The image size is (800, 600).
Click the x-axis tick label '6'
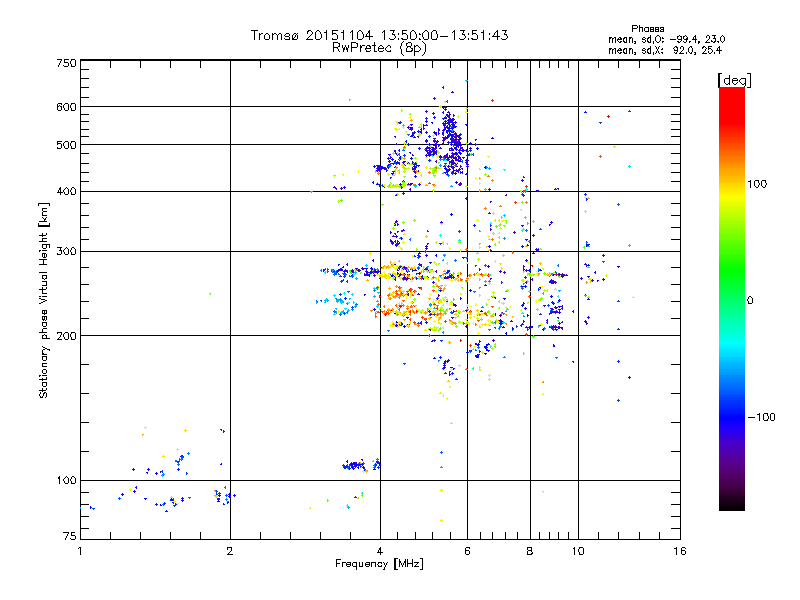coord(467,551)
